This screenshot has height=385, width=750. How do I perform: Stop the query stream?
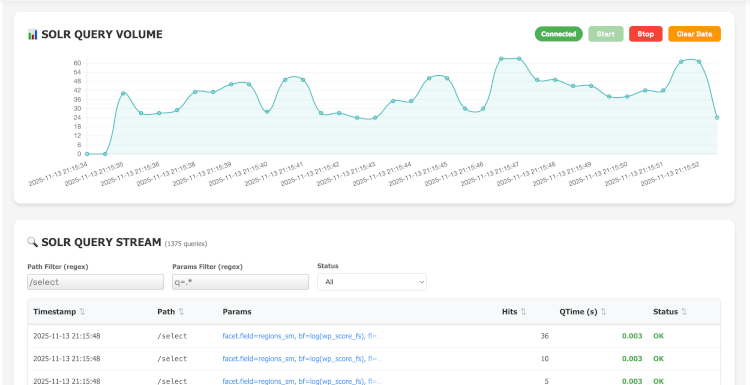pos(646,34)
